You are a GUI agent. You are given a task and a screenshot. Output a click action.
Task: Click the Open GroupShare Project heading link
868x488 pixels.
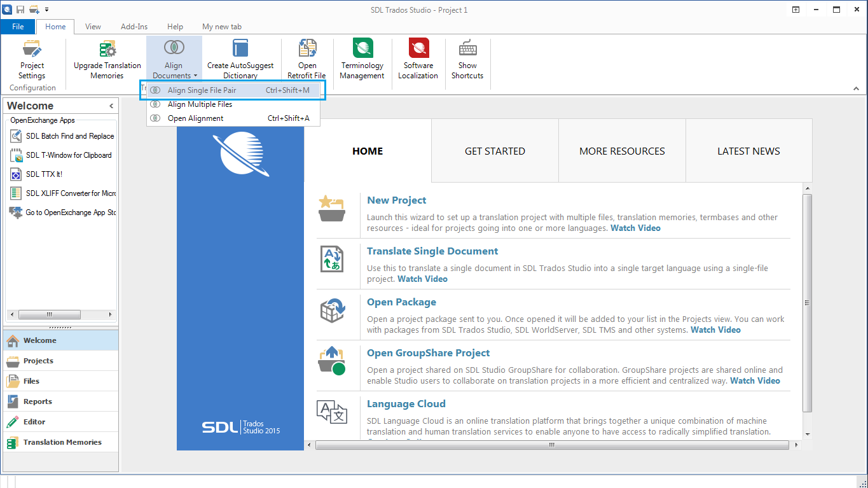coord(428,353)
